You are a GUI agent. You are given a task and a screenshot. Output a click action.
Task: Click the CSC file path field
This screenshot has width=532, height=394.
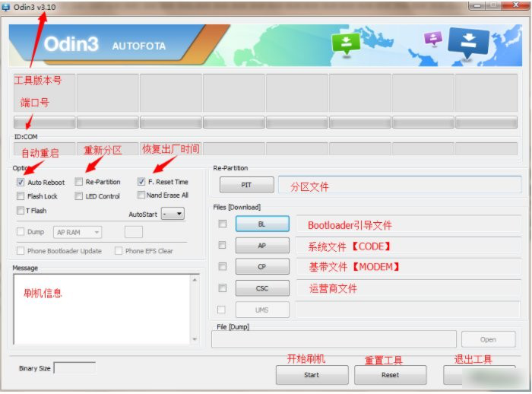tap(408, 288)
